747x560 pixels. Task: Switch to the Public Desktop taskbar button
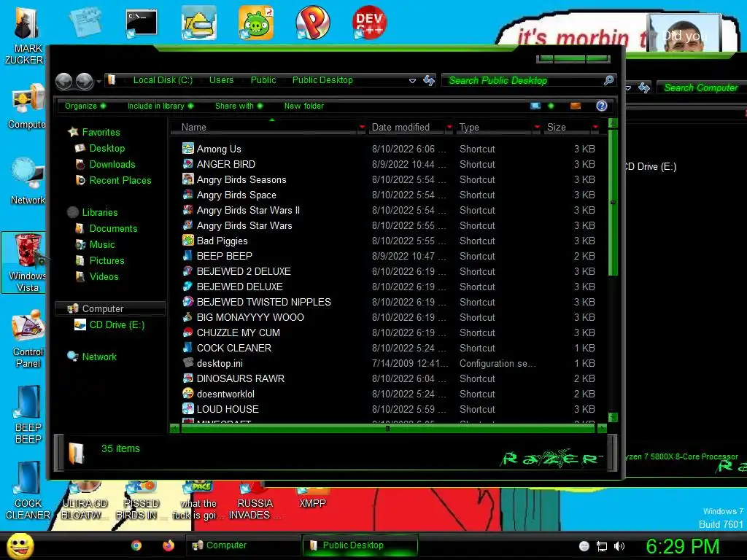[x=360, y=545]
